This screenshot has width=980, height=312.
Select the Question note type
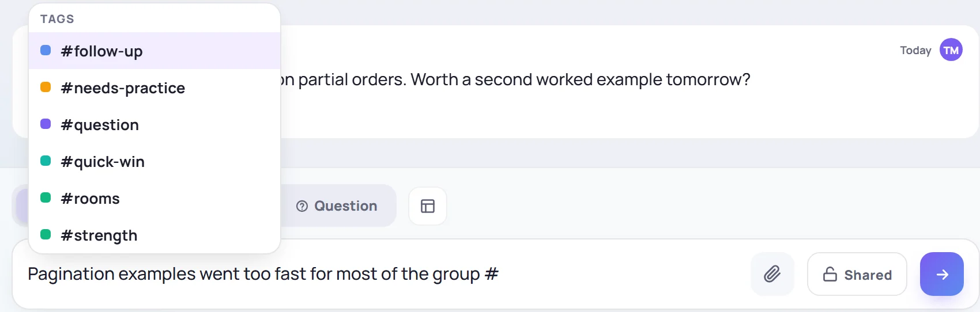coord(337,206)
